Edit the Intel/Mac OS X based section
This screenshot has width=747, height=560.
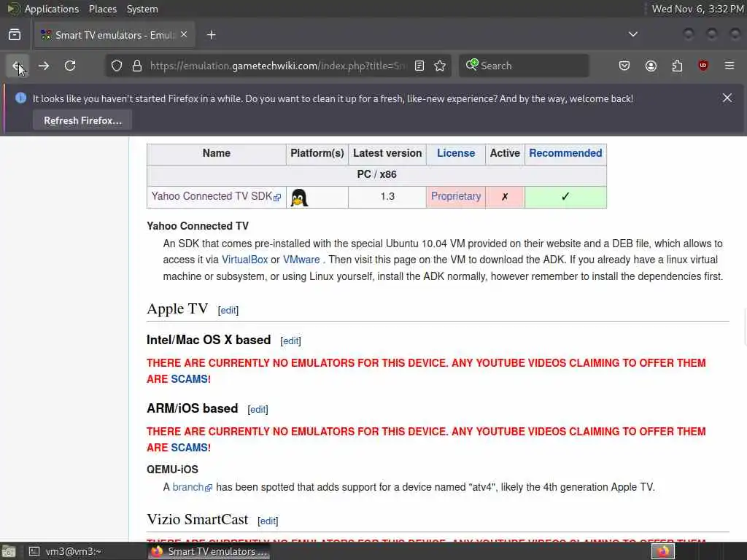coord(290,341)
